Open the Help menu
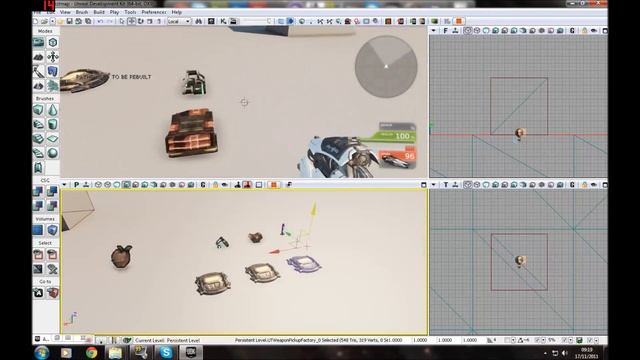640x360 pixels. 176,12
